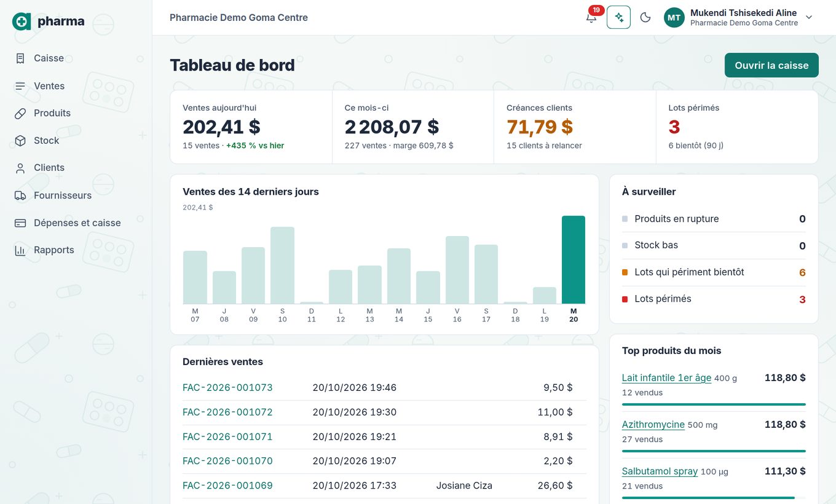
Task: Click the Stock box icon in sidebar
Action: (20, 141)
